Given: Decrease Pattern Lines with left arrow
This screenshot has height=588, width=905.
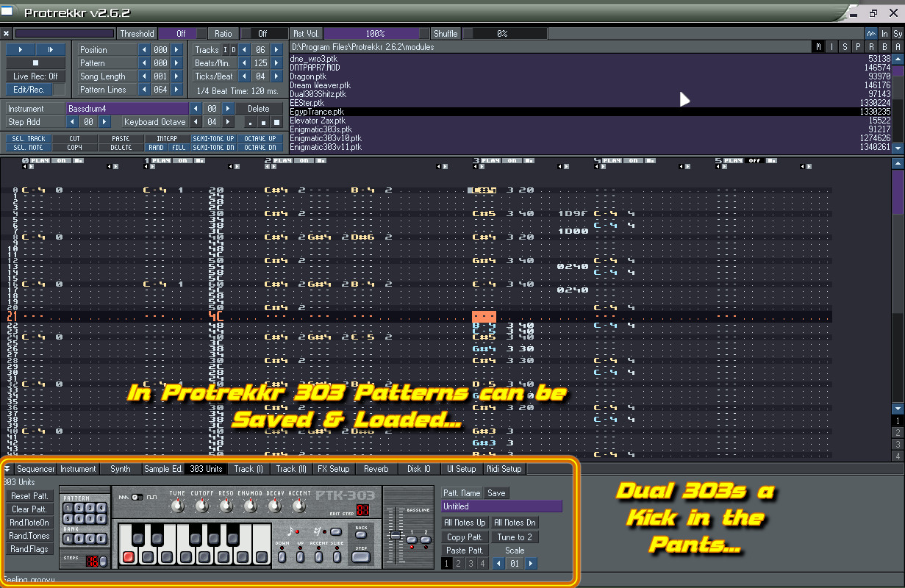Looking at the screenshot, I should click(x=145, y=90).
